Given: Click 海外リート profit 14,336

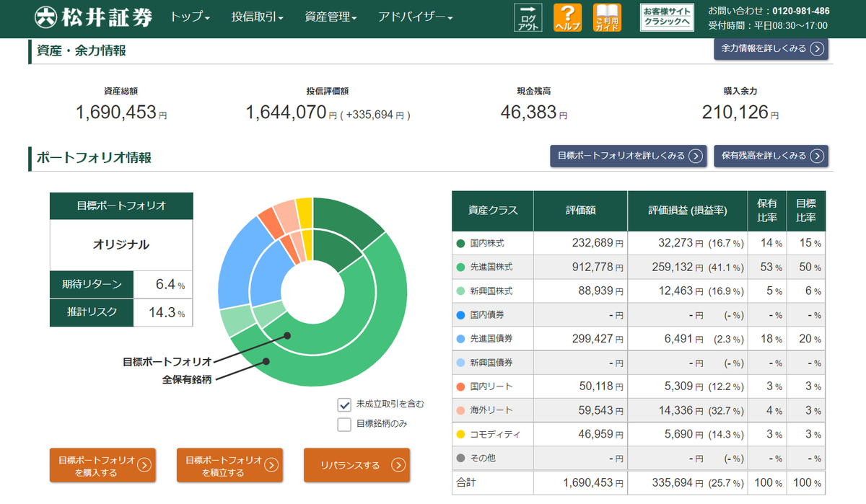Looking at the screenshot, I should click(675, 410).
